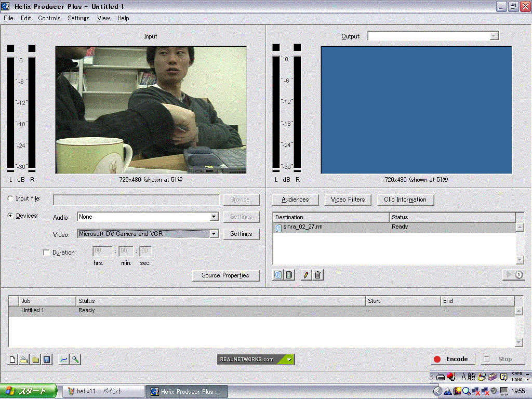Click the Windows Start button
This screenshot has width=532, height=399.
pyautogui.click(x=28, y=391)
